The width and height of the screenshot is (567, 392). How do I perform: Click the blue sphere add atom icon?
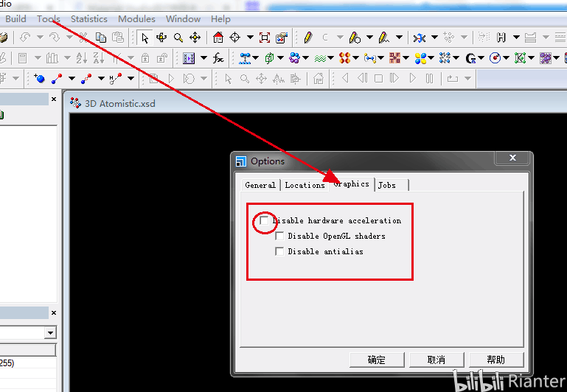pyautogui.click(x=39, y=78)
